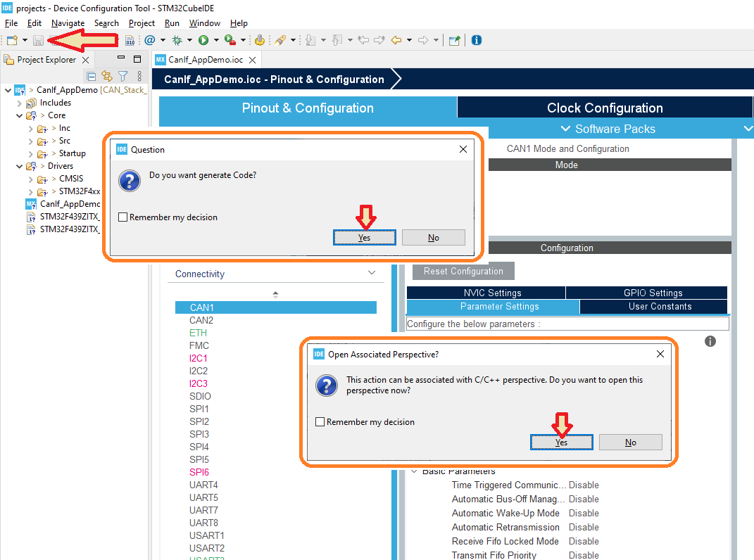The width and height of the screenshot is (754, 560).
Task: Click the Save toolbar icon
Action: click(38, 40)
